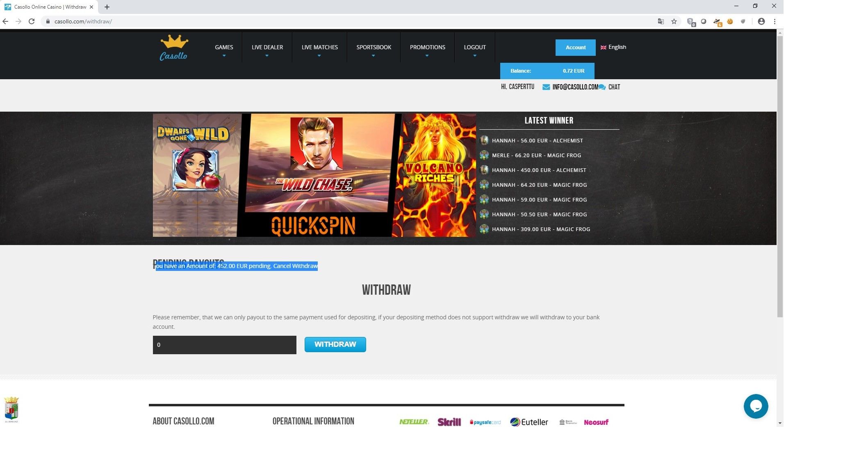Click winner entry HANNAH - 59.00 EUR - MAGIC FROG

[x=539, y=199]
